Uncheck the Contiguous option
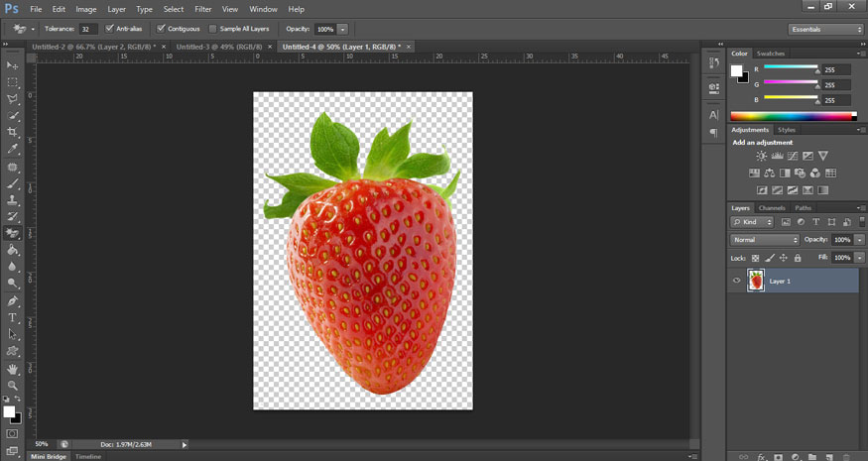This screenshot has height=461, width=868. (x=162, y=29)
